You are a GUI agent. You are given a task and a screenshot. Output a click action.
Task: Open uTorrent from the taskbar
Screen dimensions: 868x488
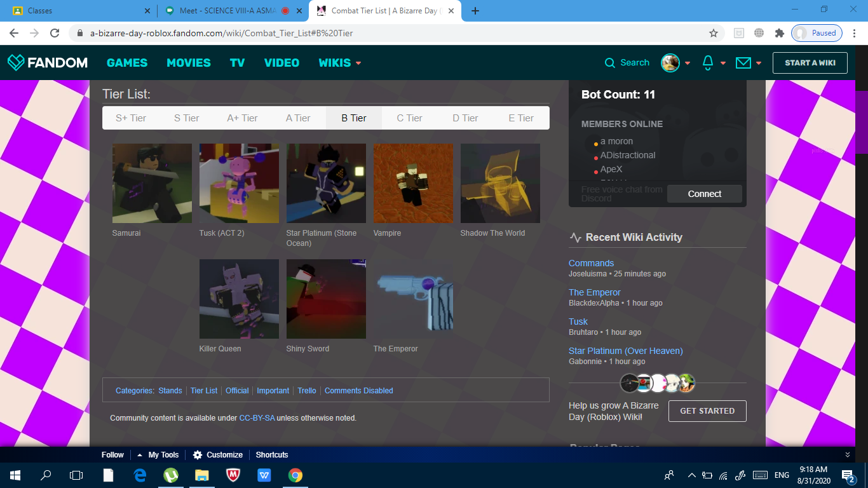[171, 475]
